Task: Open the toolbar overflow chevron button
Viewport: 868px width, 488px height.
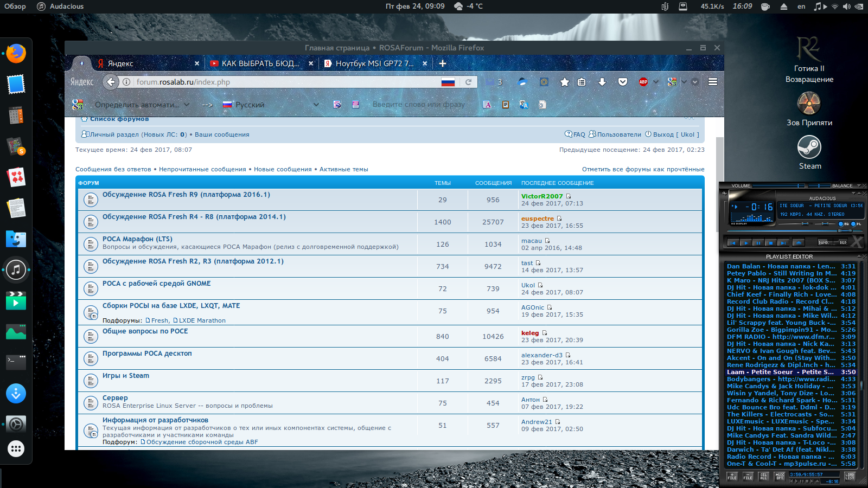Action: pos(695,82)
